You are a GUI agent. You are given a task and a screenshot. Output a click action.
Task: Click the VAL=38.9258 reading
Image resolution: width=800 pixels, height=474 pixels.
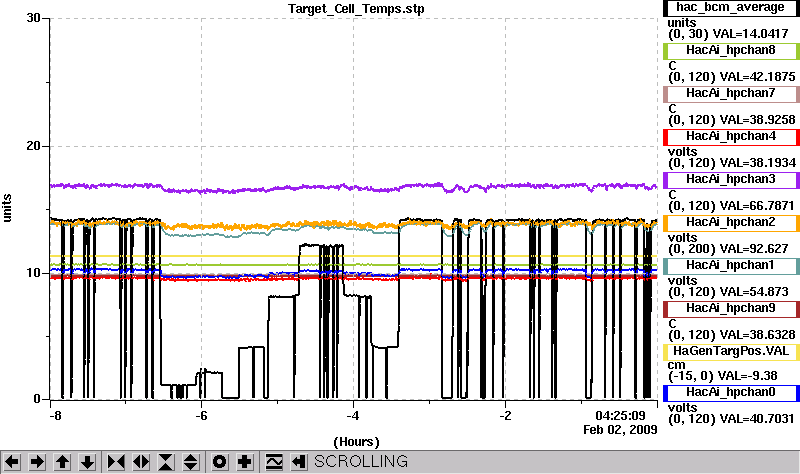757,120
